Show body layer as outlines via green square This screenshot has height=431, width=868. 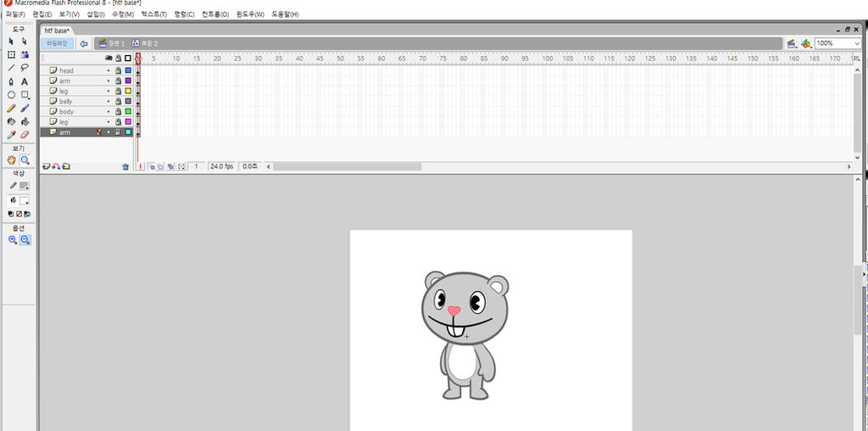(x=128, y=111)
